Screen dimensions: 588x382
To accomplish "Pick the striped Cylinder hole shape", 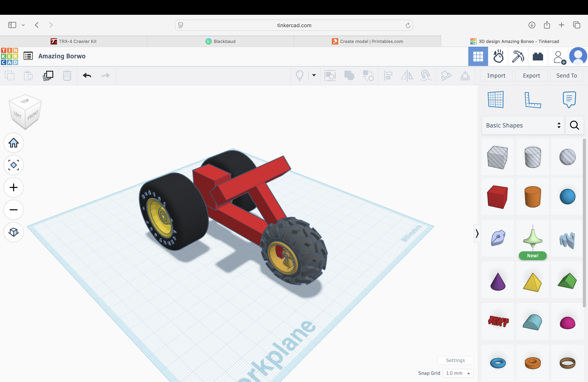I will pos(533,157).
